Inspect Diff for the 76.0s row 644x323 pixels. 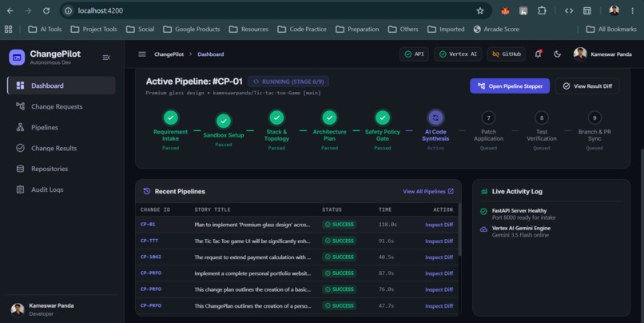(x=439, y=289)
